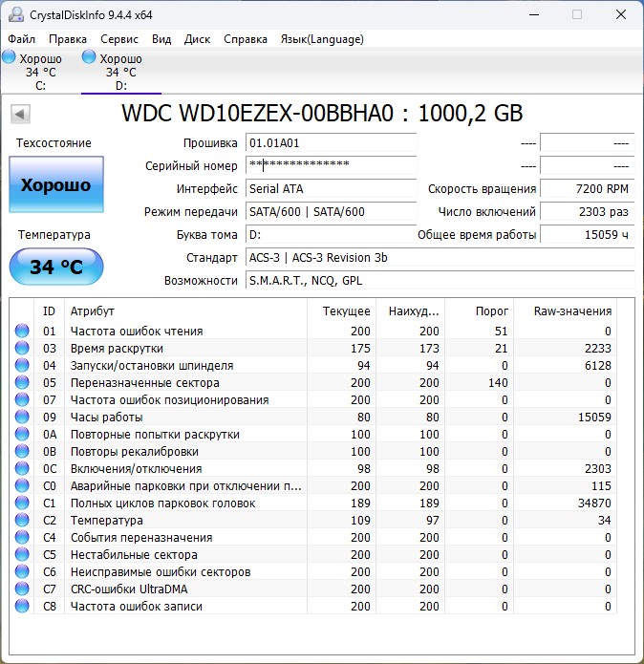Click status orb for attribute C8 write errors
Screen dimensions: 644x664
pos(22,606)
